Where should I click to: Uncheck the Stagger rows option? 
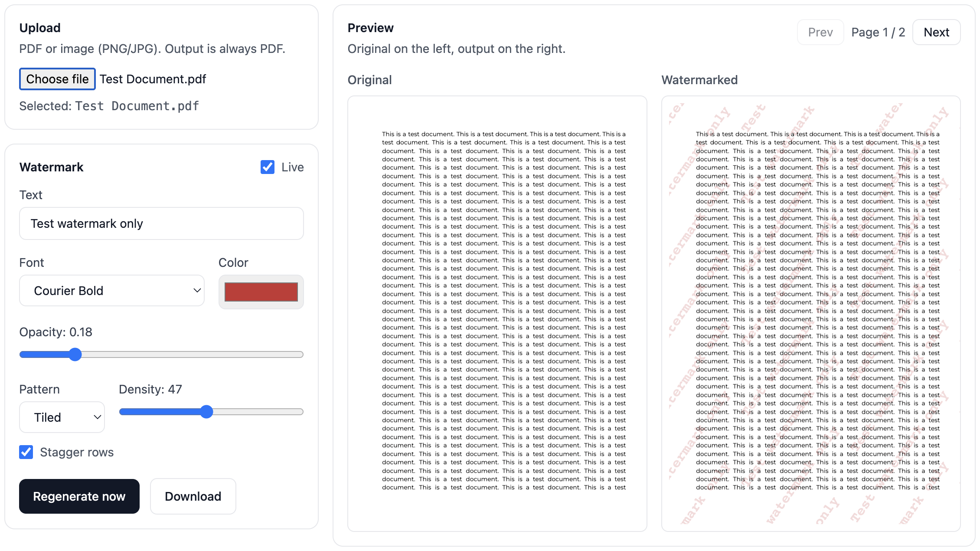(26, 452)
